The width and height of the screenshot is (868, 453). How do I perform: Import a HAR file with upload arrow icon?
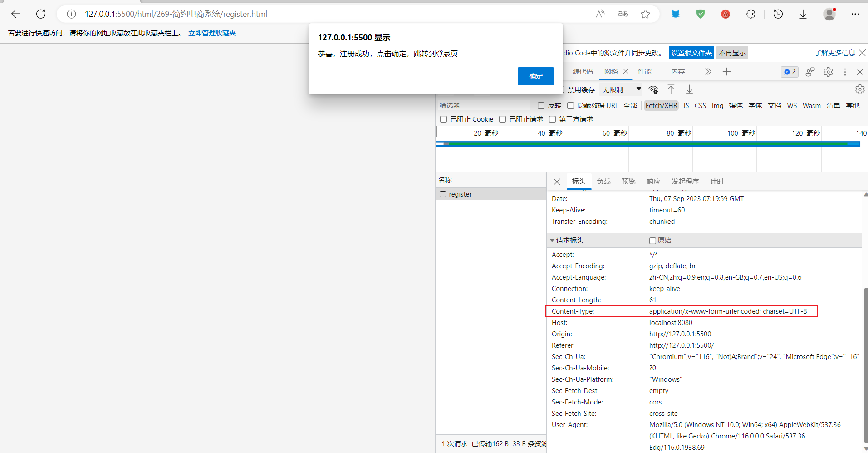(x=671, y=89)
